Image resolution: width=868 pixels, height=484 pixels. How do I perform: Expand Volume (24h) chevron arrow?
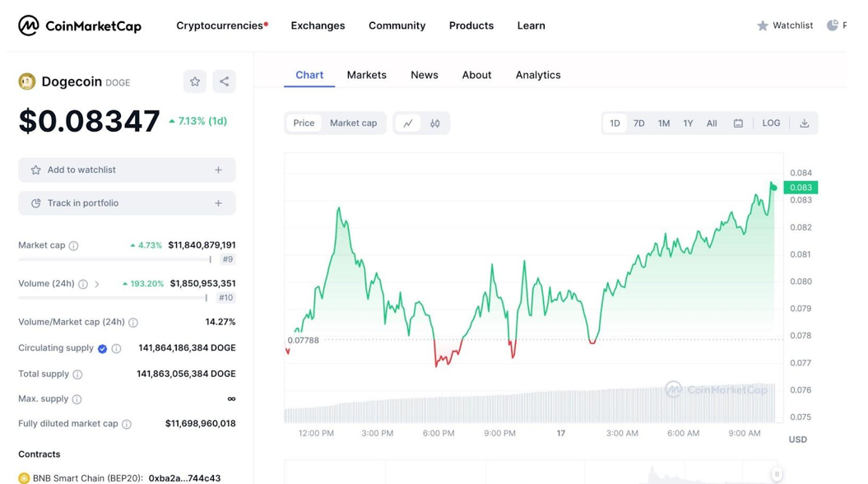97,284
